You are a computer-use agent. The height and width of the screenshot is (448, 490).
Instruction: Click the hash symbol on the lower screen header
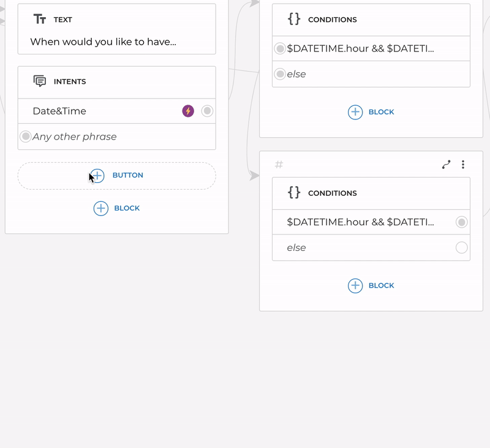(x=279, y=165)
